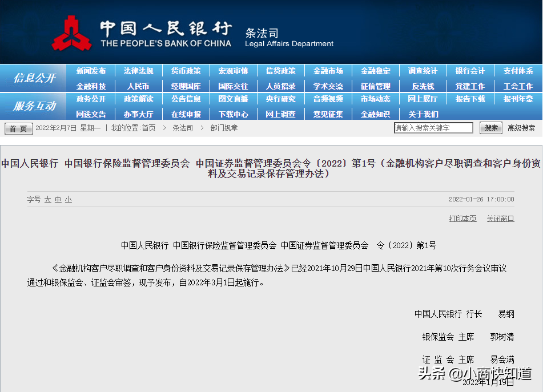The image size is (543, 392).
Task: Click 关闭窗口 to close window
Action: click(500, 219)
